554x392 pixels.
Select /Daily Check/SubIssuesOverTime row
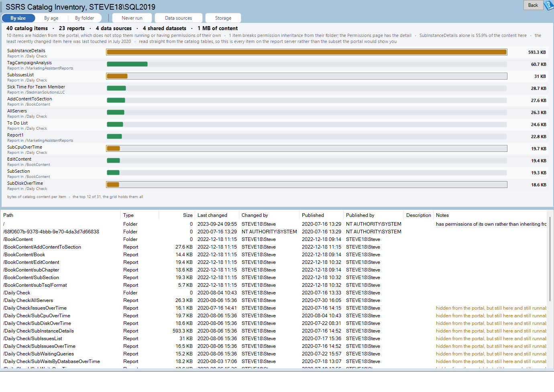274,346
